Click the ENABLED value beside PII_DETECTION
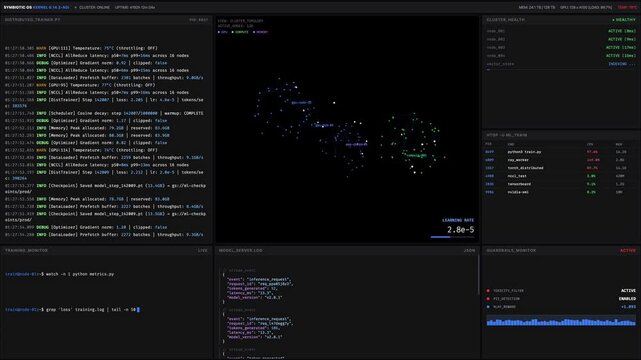Viewport: 641px width, 360px height. (627, 299)
